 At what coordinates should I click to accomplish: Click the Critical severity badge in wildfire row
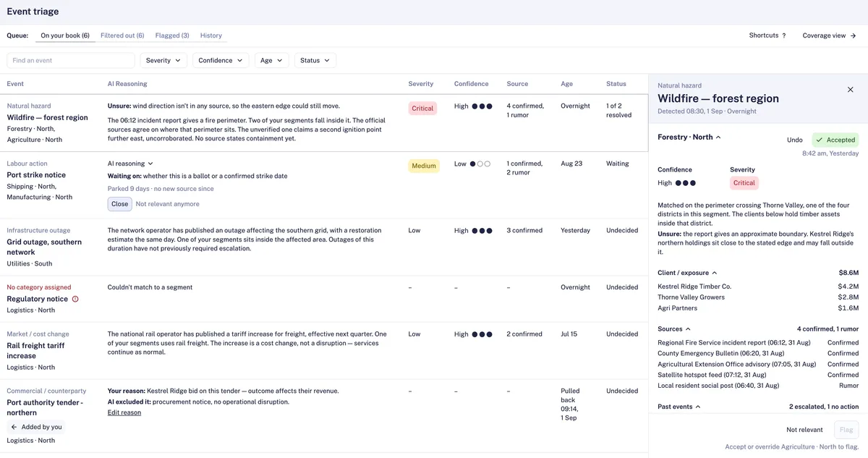(x=422, y=109)
